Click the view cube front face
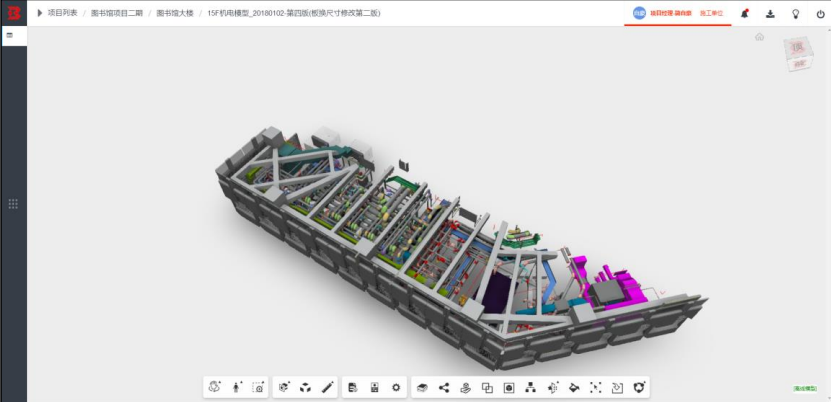831x402 pixels. point(798,64)
